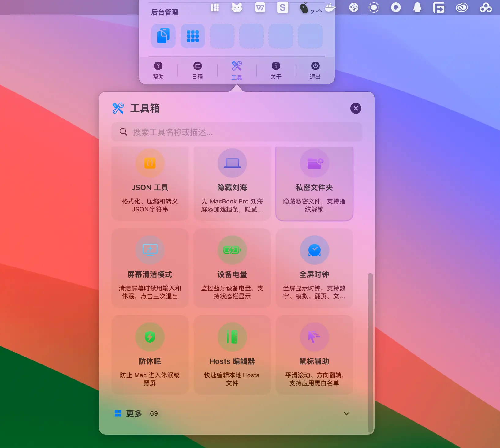Click the S input method menu bar icon
This screenshot has height=448, width=500.
click(x=283, y=7)
